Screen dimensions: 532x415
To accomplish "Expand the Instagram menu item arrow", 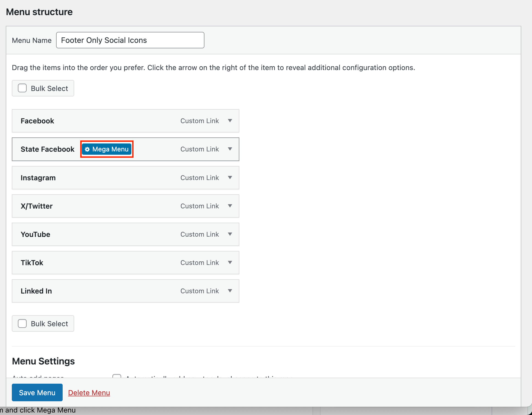I will coord(230,178).
